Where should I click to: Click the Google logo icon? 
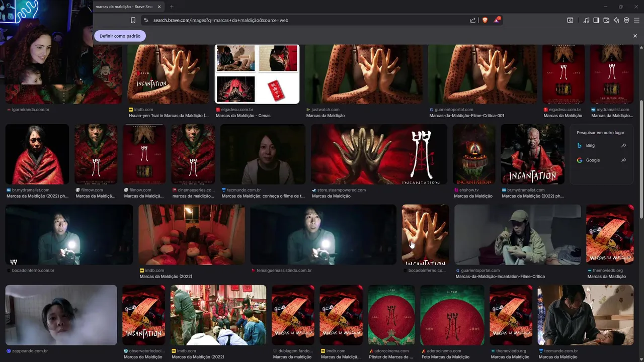[580, 160]
